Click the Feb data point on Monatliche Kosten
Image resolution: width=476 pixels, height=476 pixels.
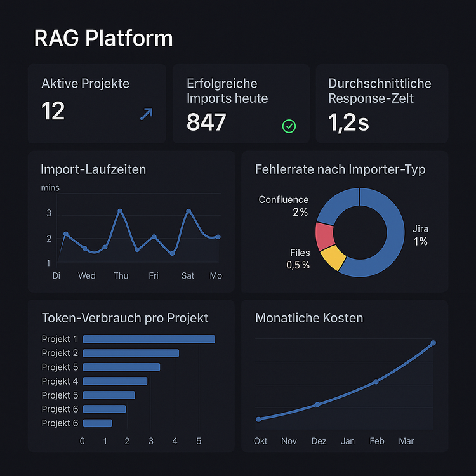pos(376,381)
